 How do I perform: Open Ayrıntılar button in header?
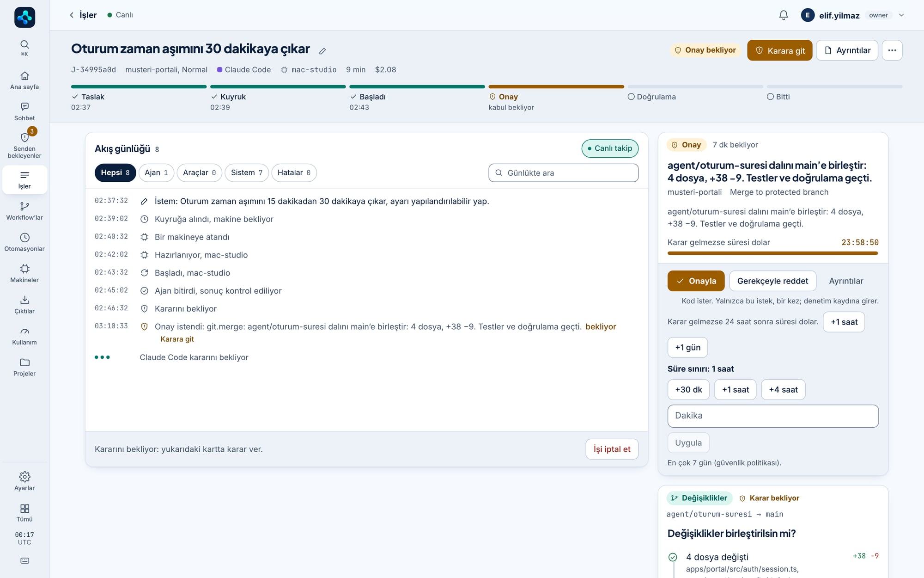(847, 50)
